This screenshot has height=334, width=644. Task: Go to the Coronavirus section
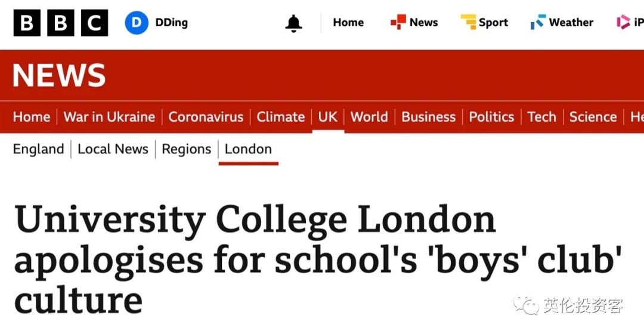point(206,117)
